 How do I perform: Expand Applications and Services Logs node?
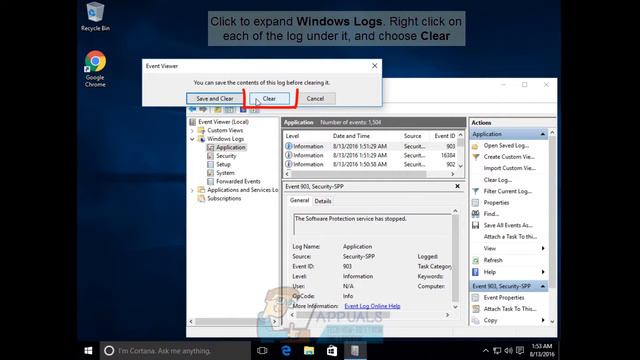coord(192,190)
